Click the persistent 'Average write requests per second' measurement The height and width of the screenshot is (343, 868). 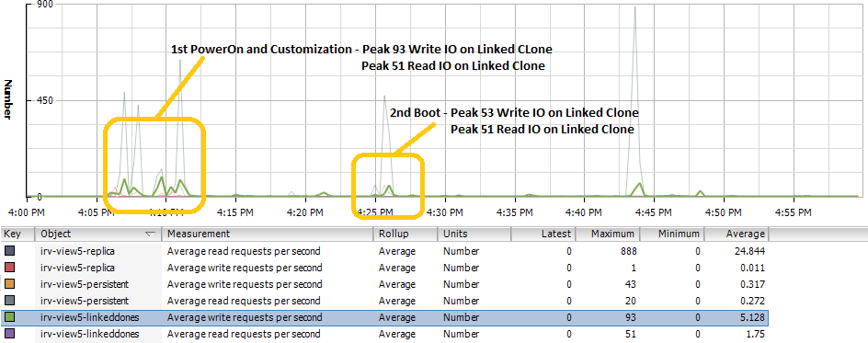[x=245, y=284]
